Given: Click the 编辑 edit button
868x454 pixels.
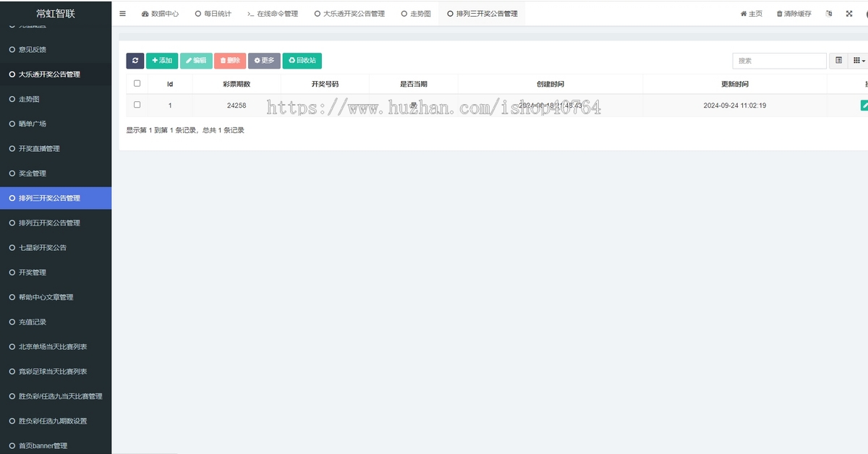Looking at the screenshot, I should point(196,61).
